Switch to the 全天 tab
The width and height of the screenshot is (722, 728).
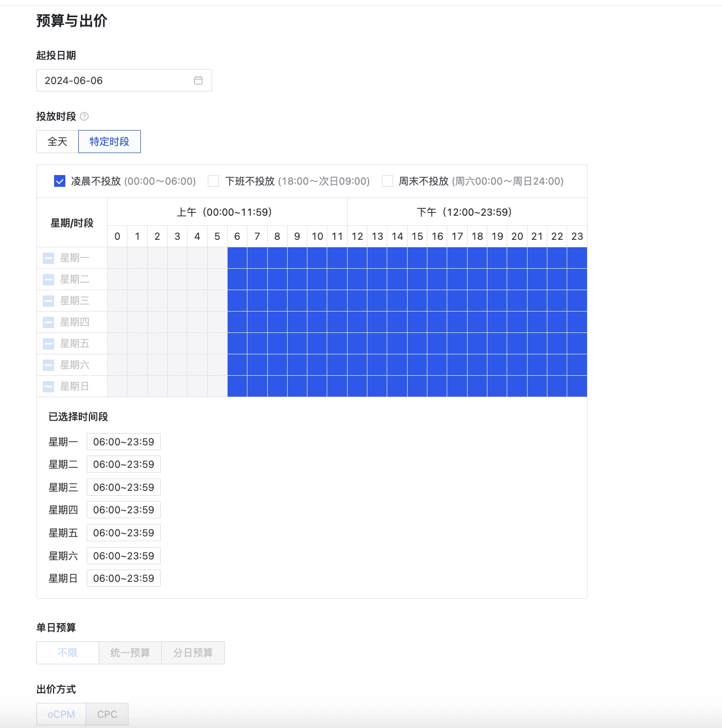(x=57, y=141)
